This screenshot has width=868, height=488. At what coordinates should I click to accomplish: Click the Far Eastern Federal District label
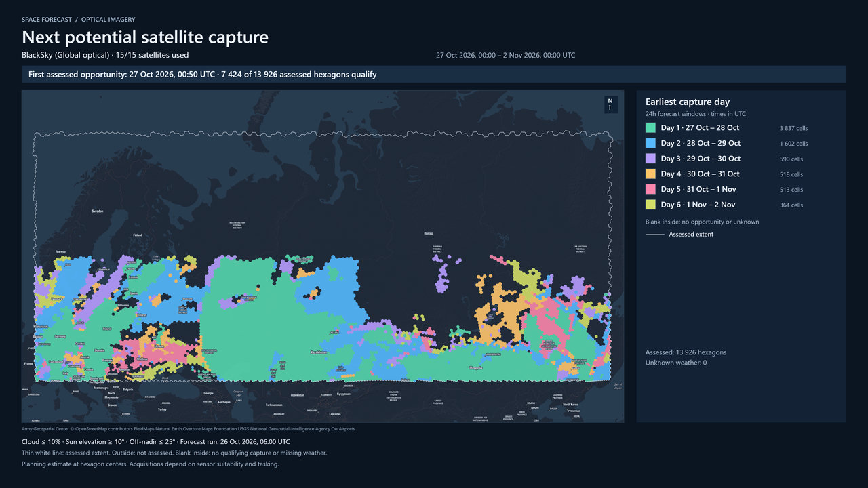pos(580,248)
